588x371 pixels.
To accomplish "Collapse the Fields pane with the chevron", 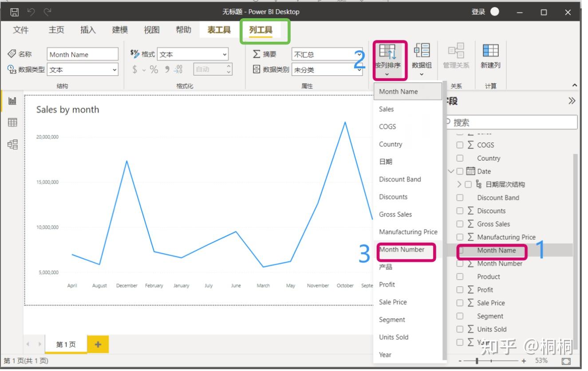I will 571,101.
